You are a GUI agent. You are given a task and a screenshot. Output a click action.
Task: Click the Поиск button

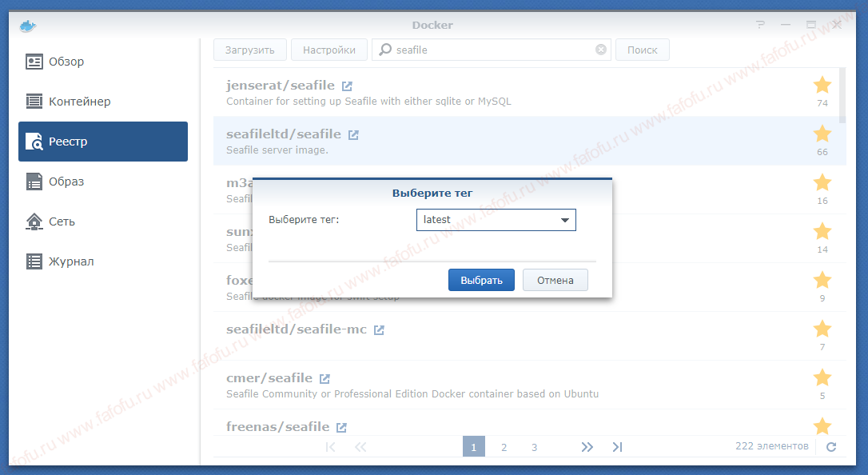point(642,50)
